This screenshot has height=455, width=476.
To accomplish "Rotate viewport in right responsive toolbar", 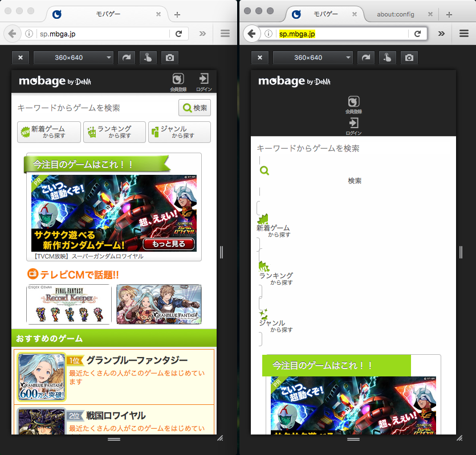I will click(366, 58).
